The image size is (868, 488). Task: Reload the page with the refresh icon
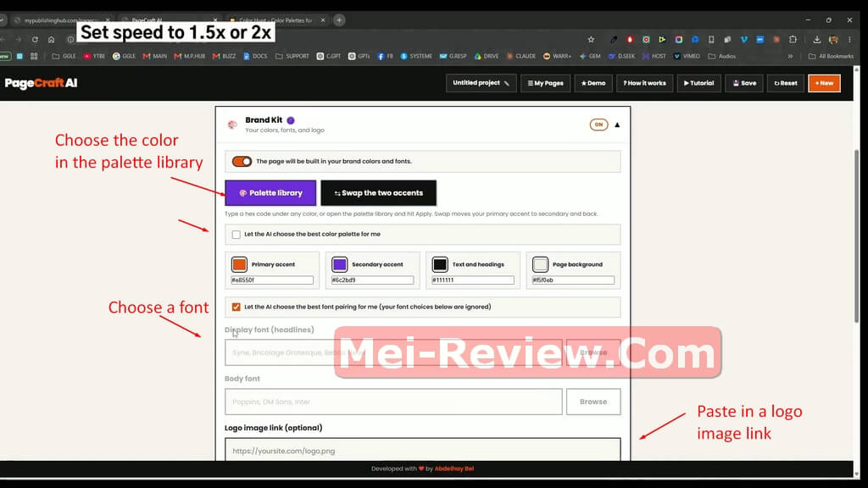pos(35,40)
